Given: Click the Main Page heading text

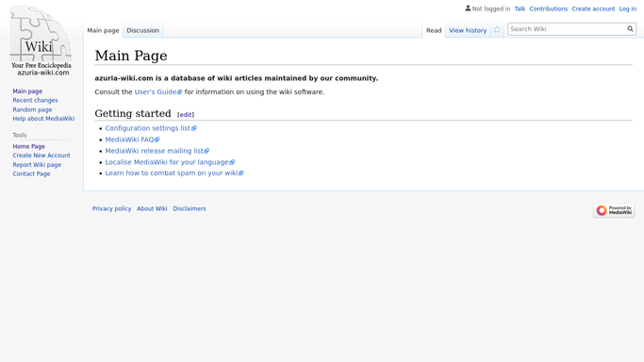Looking at the screenshot, I should pos(131,56).
